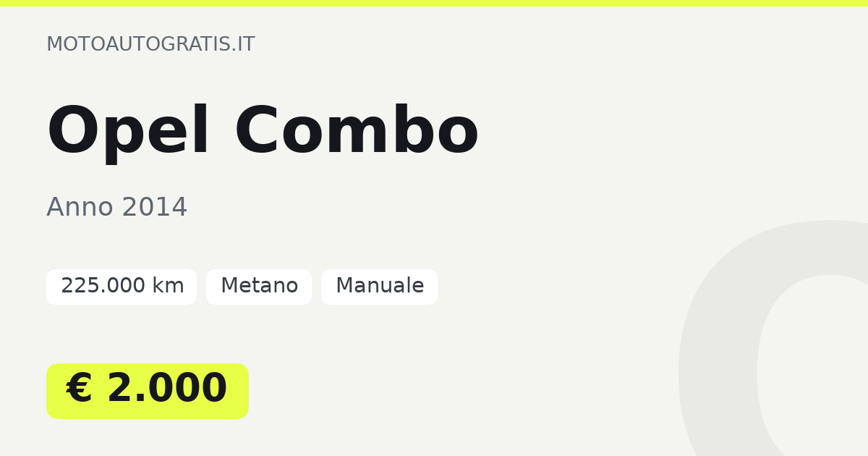
Task: Choose the Metano fuel tag
Action: coord(259,287)
